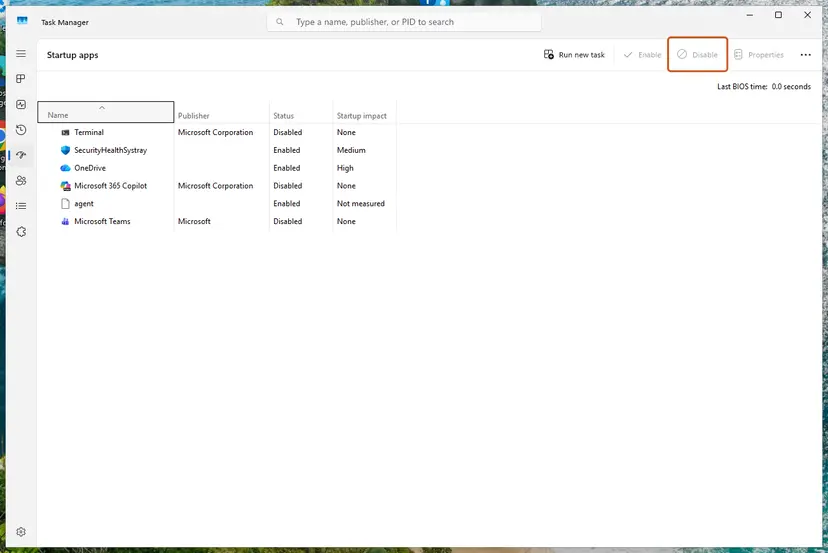This screenshot has width=828, height=553.
Task: Click the Enable button
Action: [642, 55]
